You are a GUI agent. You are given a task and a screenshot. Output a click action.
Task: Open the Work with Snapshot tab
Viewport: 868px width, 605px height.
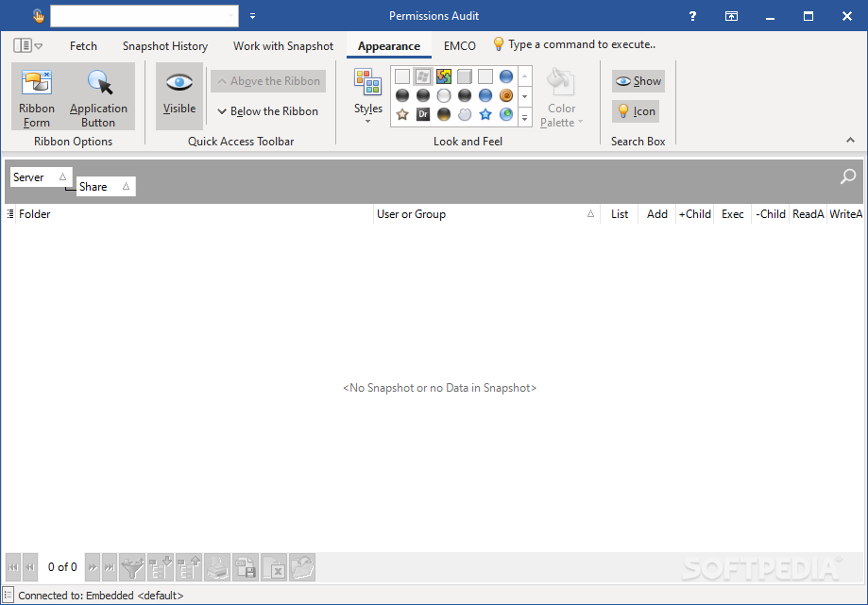(x=282, y=46)
